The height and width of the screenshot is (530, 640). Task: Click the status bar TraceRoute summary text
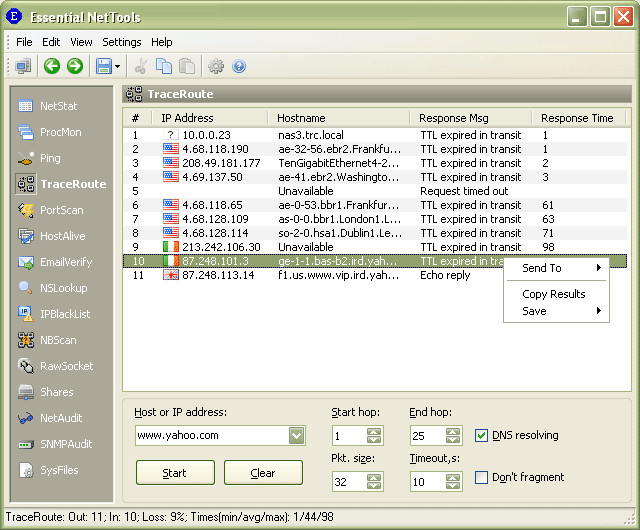pos(169,517)
